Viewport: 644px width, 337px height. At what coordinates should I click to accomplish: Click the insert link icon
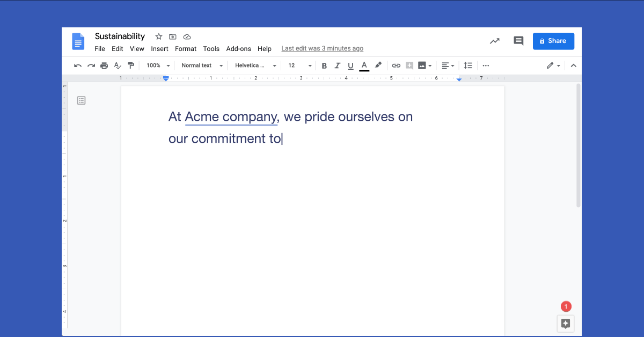(x=396, y=65)
